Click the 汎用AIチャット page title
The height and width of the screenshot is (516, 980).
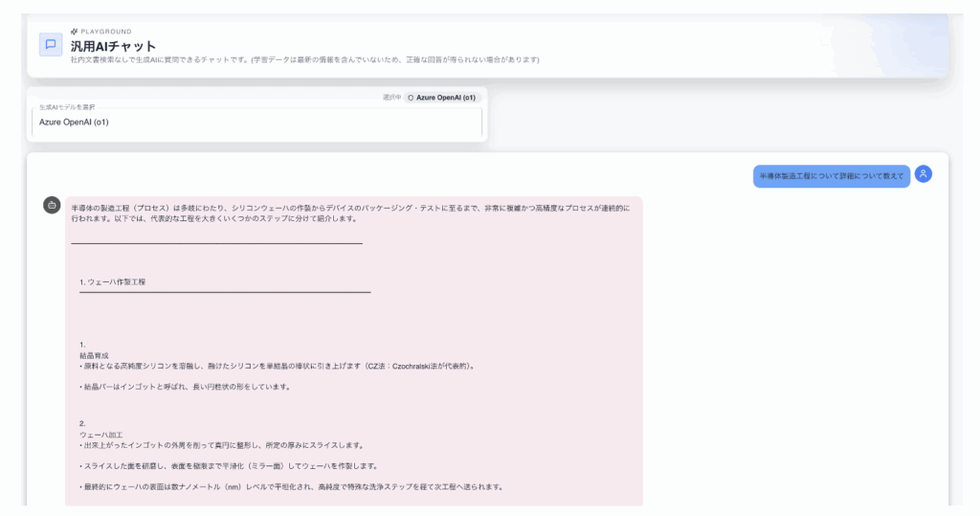pyautogui.click(x=113, y=46)
